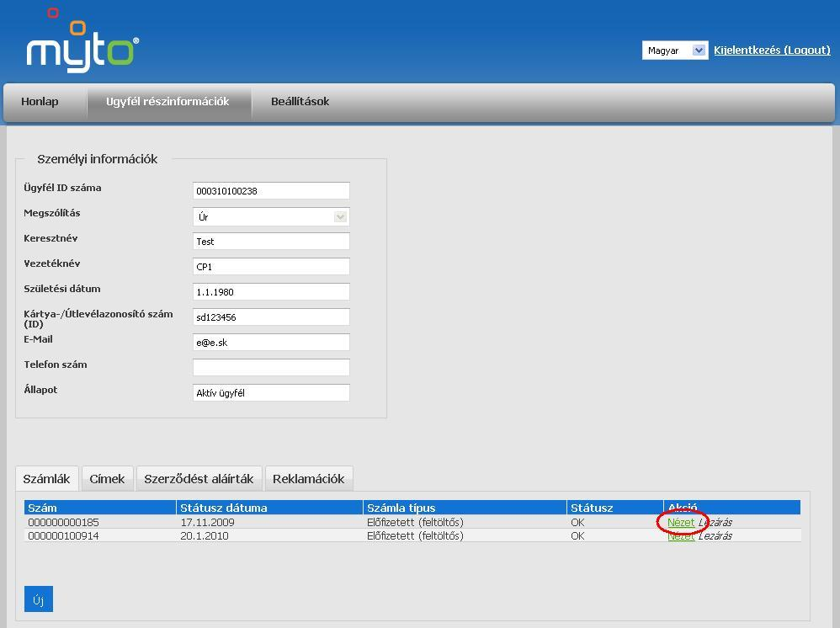Screen dimensions: 840x628
Task: Click the E-Mail input field
Action: (271, 342)
